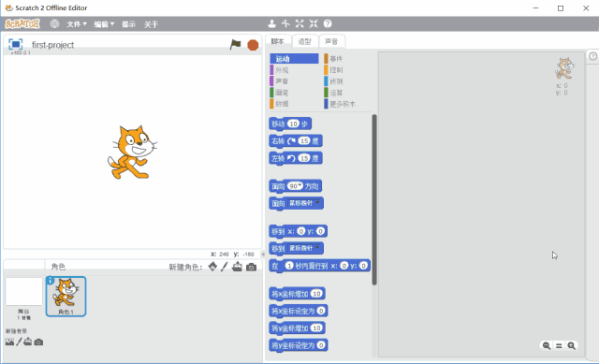Zoom in the scripts area

(572, 345)
